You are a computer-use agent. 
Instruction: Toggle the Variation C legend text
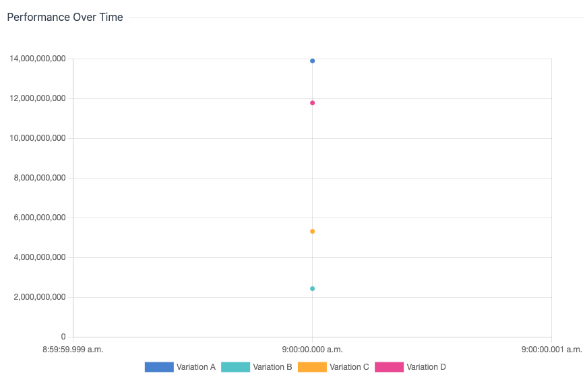click(349, 367)
